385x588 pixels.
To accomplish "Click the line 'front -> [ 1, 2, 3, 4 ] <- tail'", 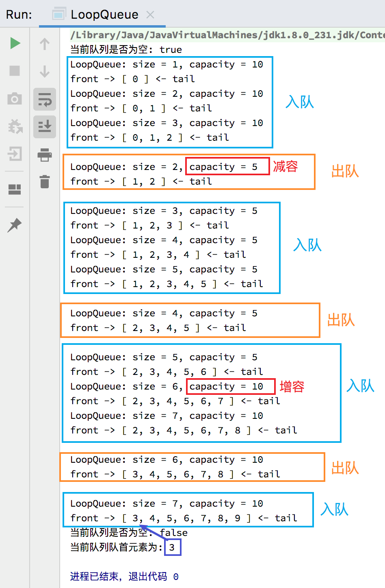I will click(158, 255).
